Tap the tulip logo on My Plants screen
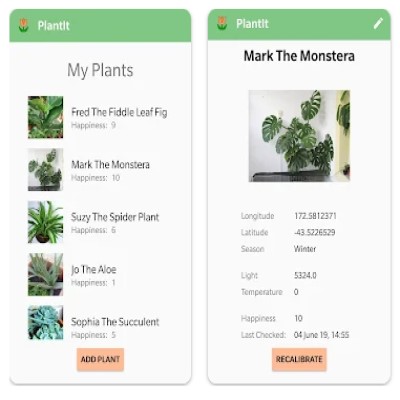Screen dimensions: 400x400 [23, 25]
